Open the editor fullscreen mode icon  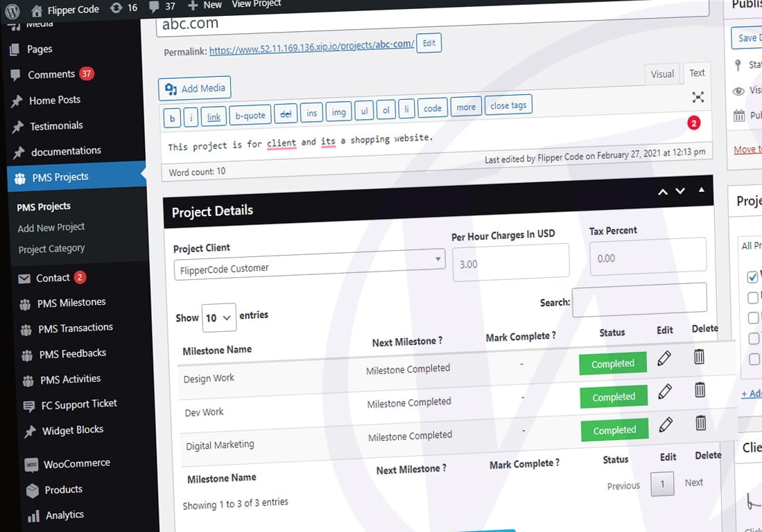click(698, 97)
